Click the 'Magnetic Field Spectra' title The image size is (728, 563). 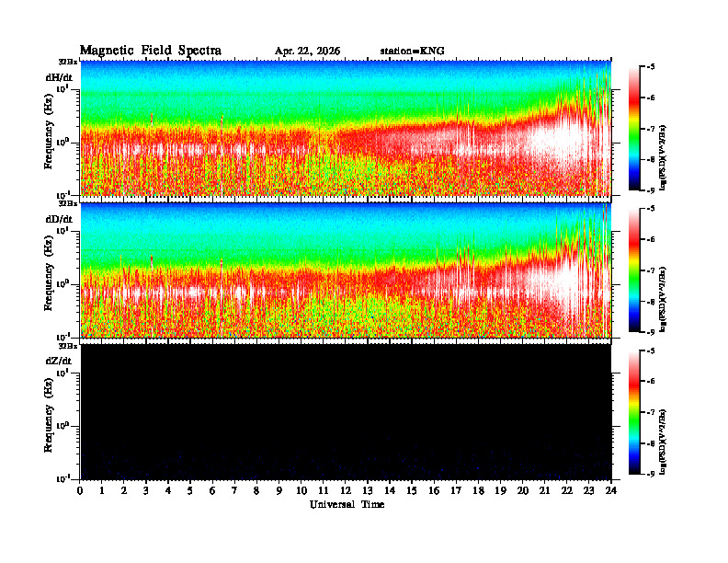(x=151, y=51)
